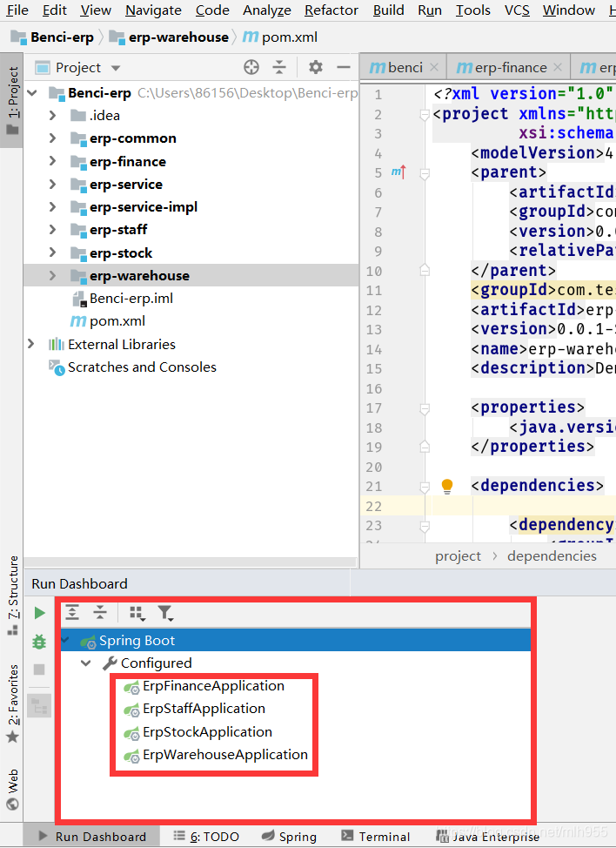Select the Spring Boot node in Run Dashboard

point(295,640)
